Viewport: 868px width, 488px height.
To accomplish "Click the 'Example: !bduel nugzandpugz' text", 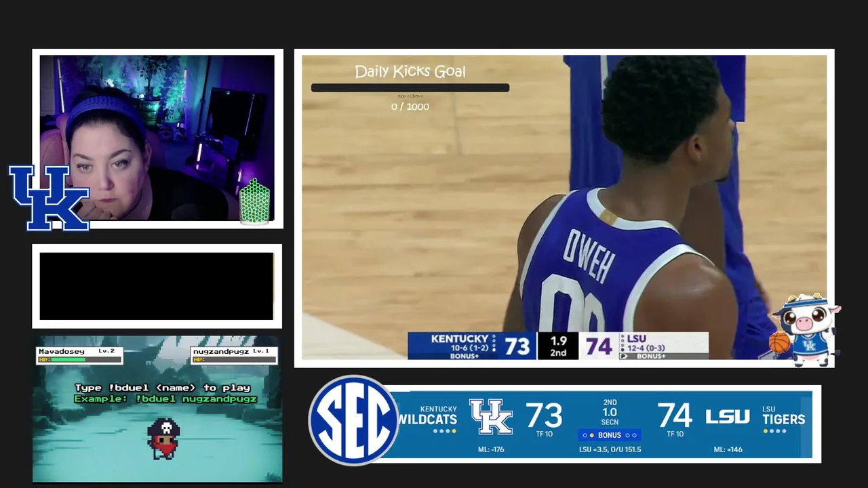I will [165, 399].
